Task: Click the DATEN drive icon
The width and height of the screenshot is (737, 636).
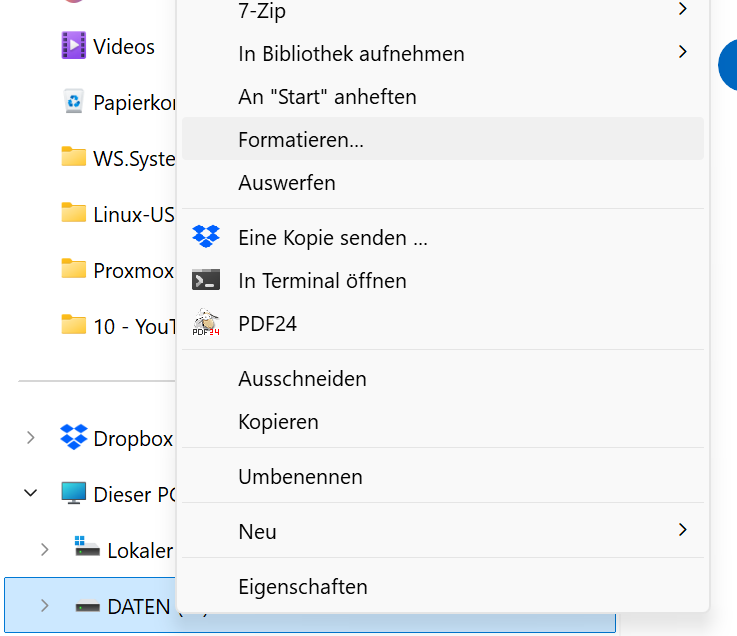Action: pyautogui.click(x=88, y=606)
